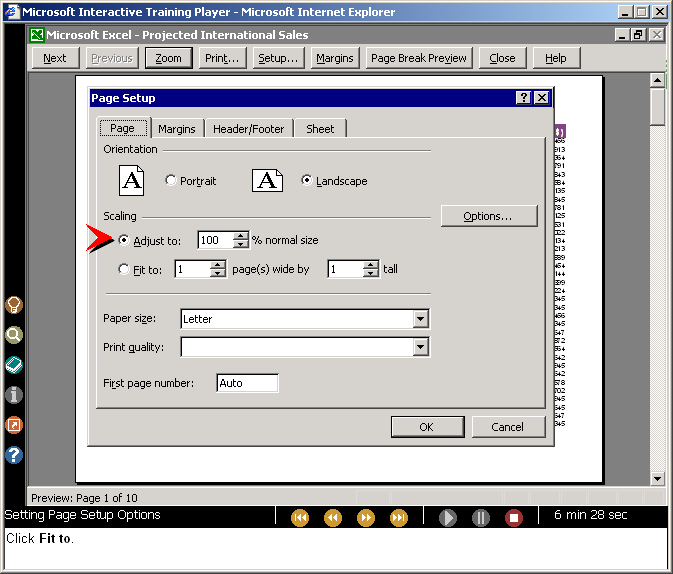Click the Excel icon in the title bar

[x=37, y=35]
